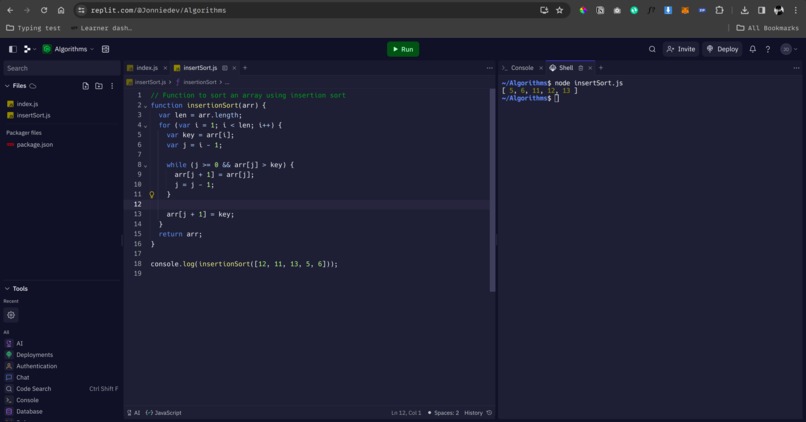Switch to the index.js editor tab

click(x=146, y=68)
